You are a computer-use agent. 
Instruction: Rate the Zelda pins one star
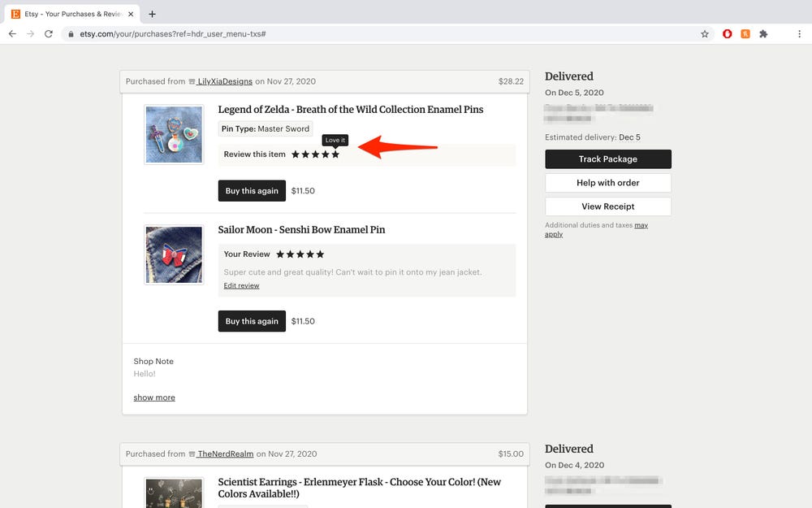(296, 154)
